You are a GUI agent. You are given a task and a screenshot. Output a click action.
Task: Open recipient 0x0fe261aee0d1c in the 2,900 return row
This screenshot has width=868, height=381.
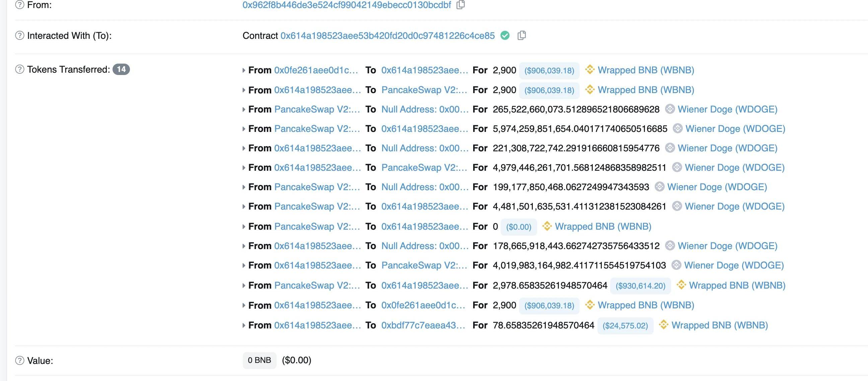point(423,305)
